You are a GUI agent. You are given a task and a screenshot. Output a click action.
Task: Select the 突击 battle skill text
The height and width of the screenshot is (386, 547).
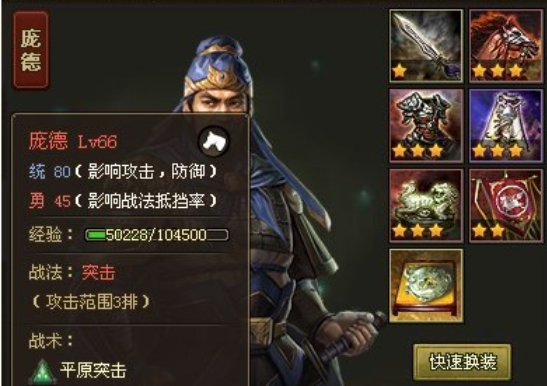click(x=98, y=272)
